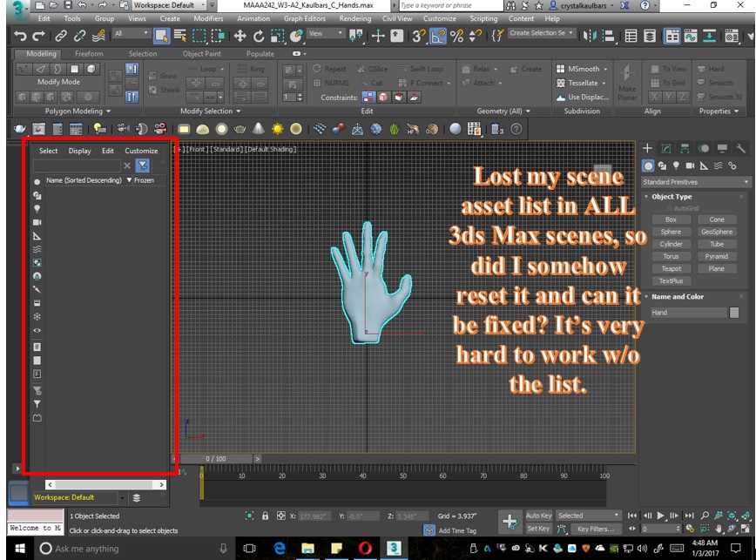Open the Standard Primitives dropdown
The width and height of the screenshot is (756, 560).
[x=695, y=182]
